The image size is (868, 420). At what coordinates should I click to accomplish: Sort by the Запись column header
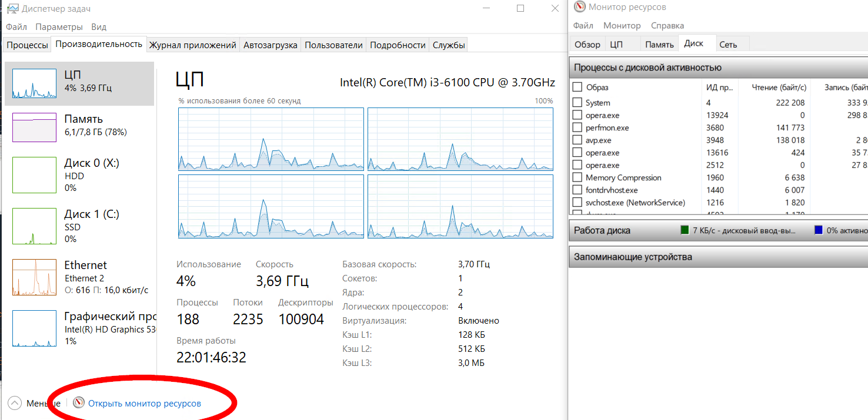[x=840, y=88]
